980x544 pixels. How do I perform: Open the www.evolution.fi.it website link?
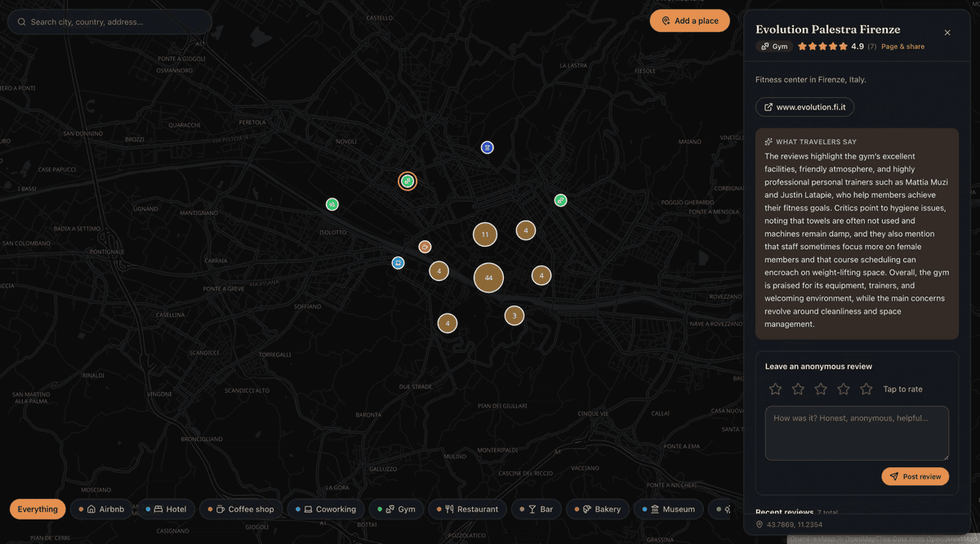click(x=804, y=107)
